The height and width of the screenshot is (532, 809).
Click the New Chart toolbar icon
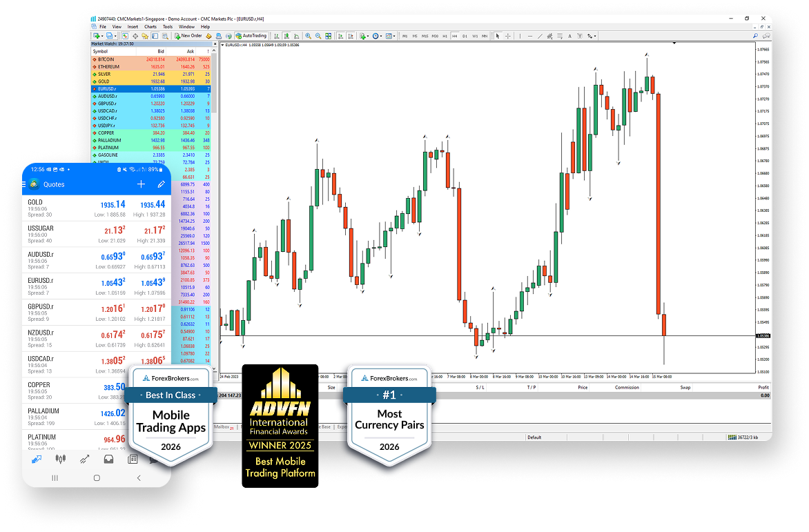pyautogui.click(x=97, y=36)
